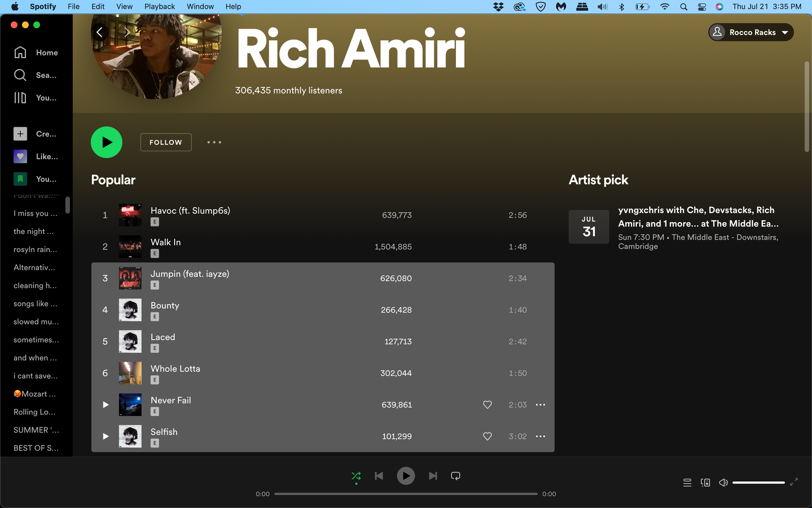
Task: Skip to the previous track
Action: pyautogui.click(x=379, y=476)
